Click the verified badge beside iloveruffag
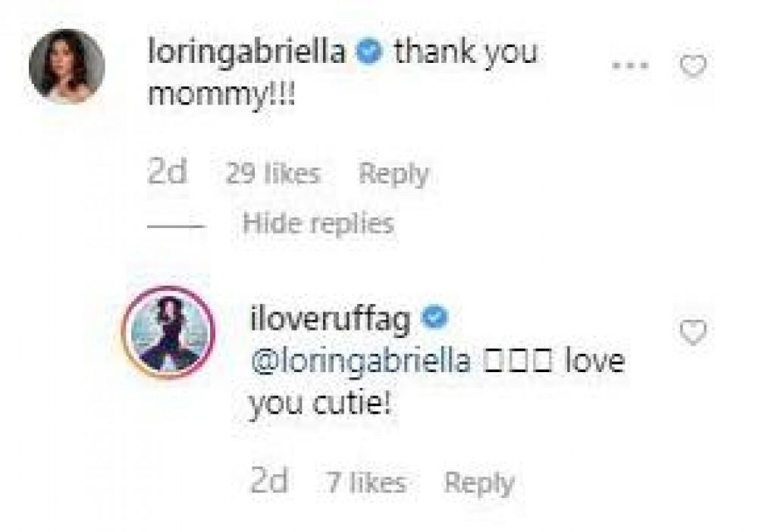Viewport: 759px width, 532px height. 431,319
